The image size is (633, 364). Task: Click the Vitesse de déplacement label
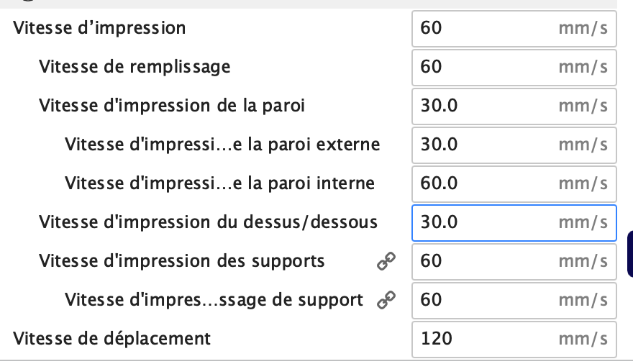coord(111,339)
